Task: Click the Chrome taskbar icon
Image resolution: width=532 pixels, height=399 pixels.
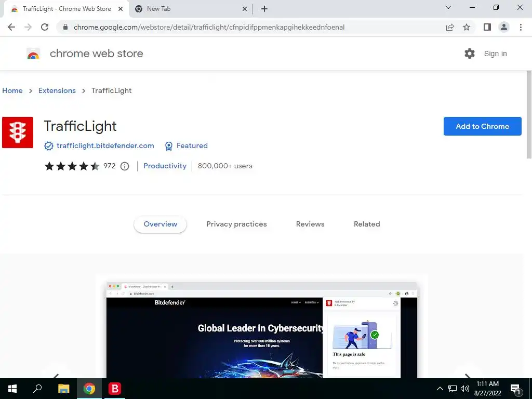Action: pyautogui.click(x=89, y=389)
